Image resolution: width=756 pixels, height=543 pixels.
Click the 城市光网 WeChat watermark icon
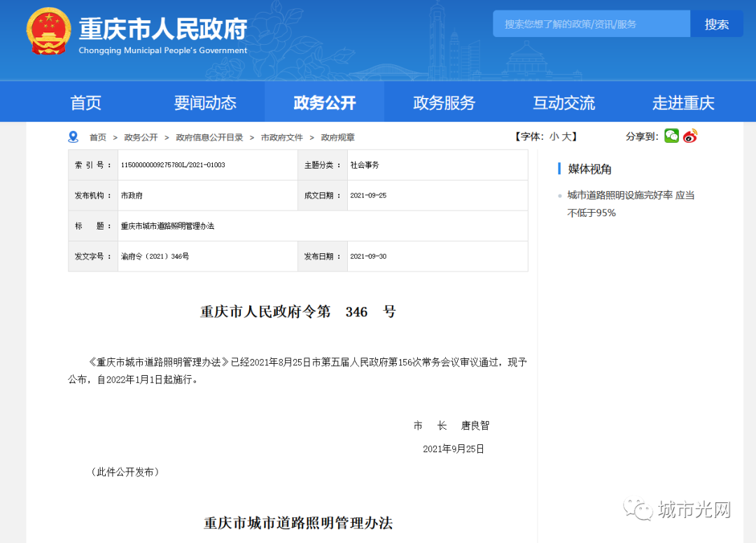click(639, 509)
